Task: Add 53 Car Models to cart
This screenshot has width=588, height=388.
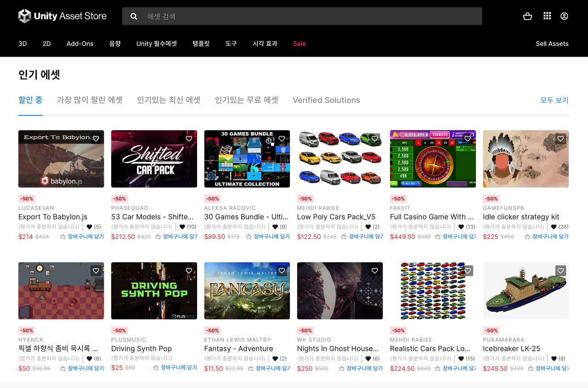Action: point(176,237)
